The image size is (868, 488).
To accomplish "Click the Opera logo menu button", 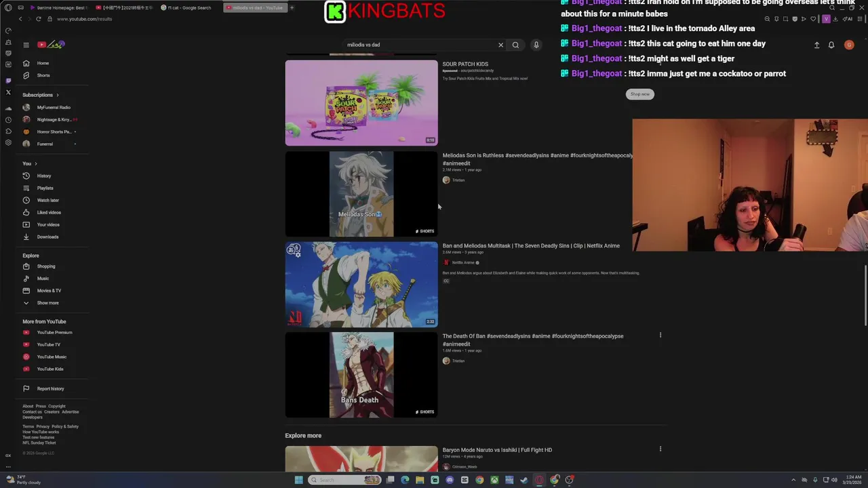I will [x=8, y=7].
